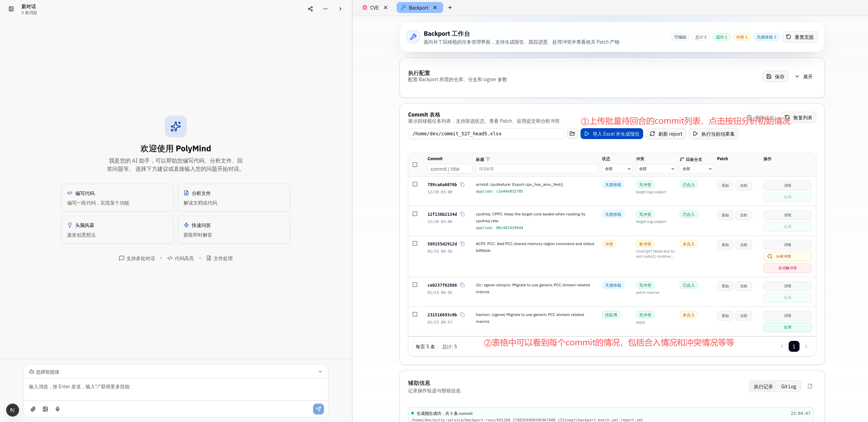Image resolution: width=868 pixels, height=422 pixels.
Task: Click the export icon next to Git Log
Action: [810, 386]
